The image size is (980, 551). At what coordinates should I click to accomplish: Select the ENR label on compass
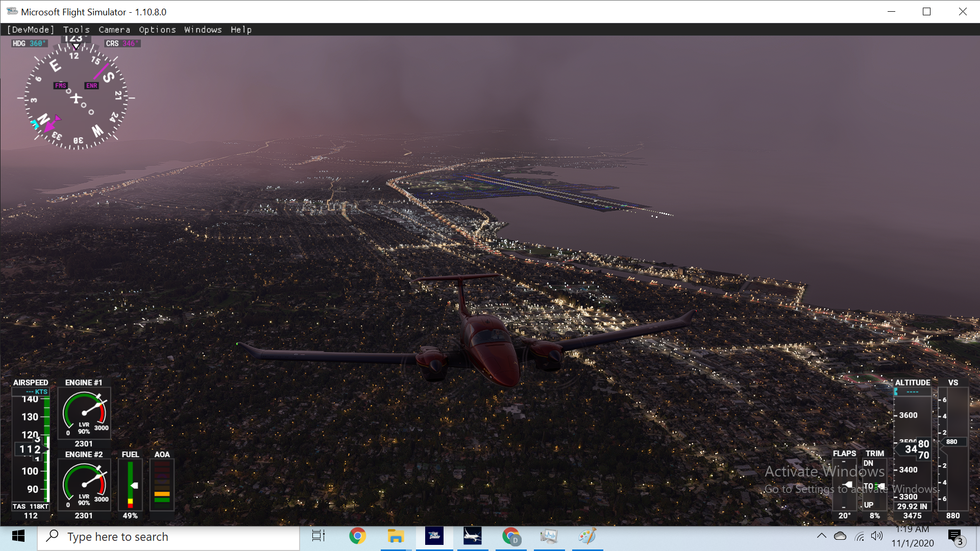point(92,85)
